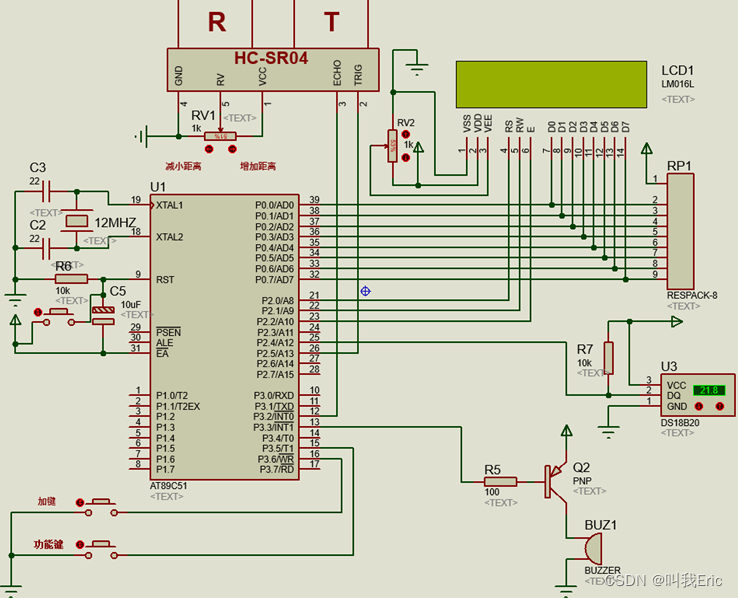Click the 21.8 temperature readout
The image size is (738, 598).
pyautogui.click(x=709, y=390)
